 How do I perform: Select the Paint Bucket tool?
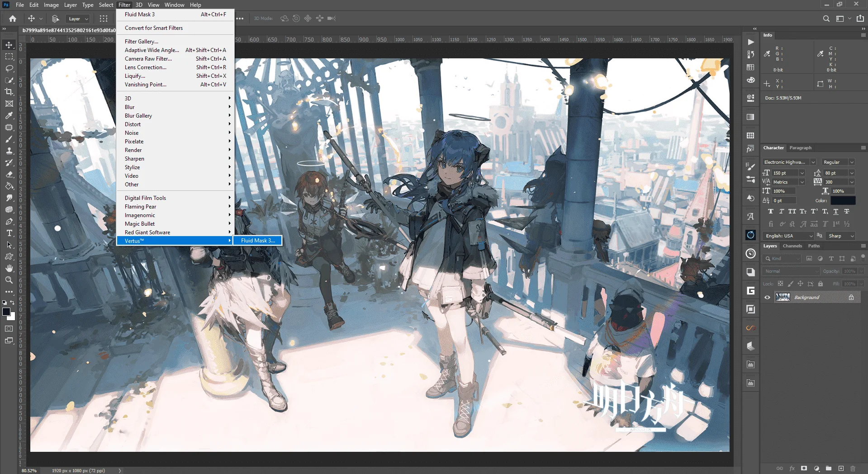(9, 186)
